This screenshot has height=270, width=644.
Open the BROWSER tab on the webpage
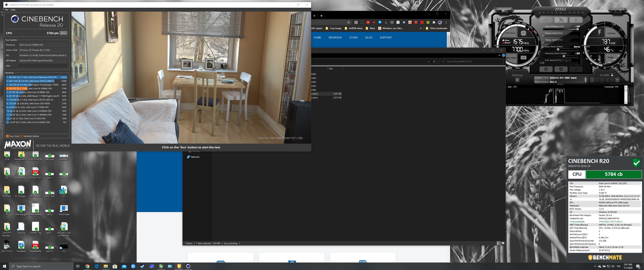tap(335, 37)
